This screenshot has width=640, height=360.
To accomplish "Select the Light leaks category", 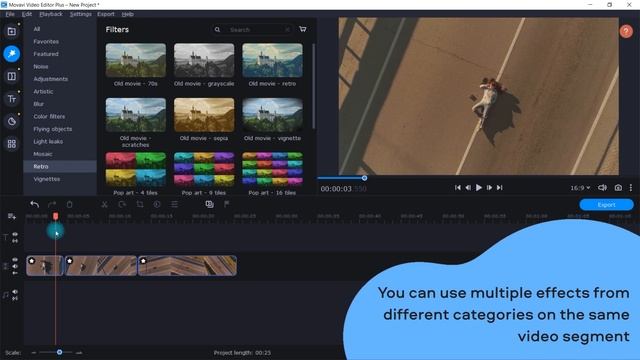I will [48, 142].
